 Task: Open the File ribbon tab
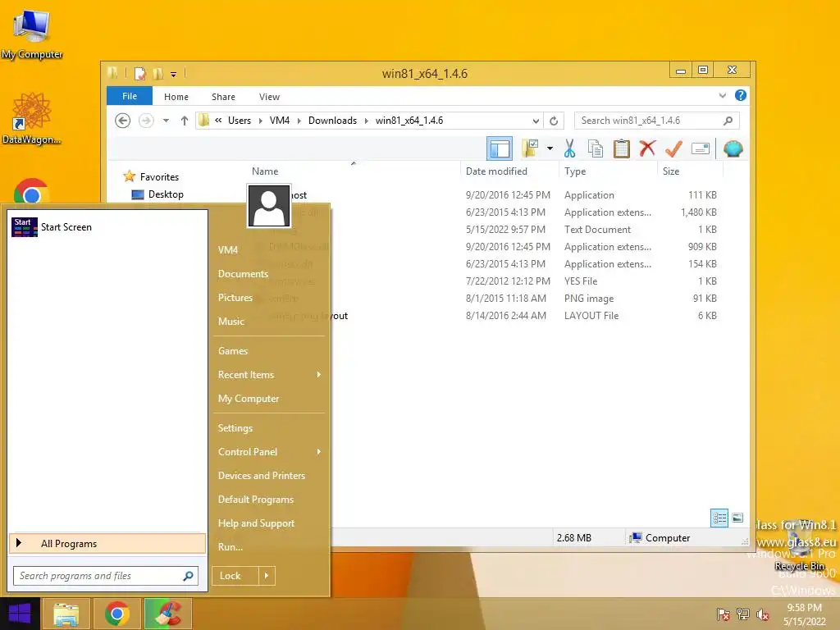(x=130, y=96)
